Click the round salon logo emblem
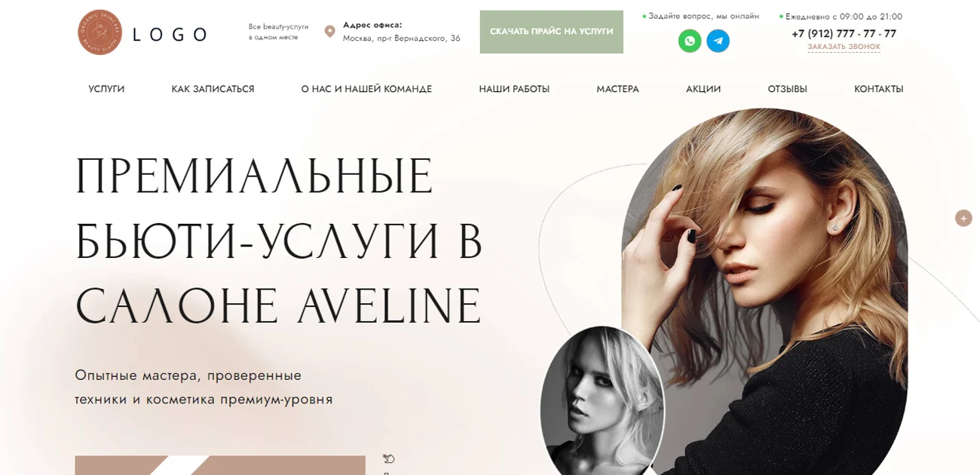 [x=100, y=32]
